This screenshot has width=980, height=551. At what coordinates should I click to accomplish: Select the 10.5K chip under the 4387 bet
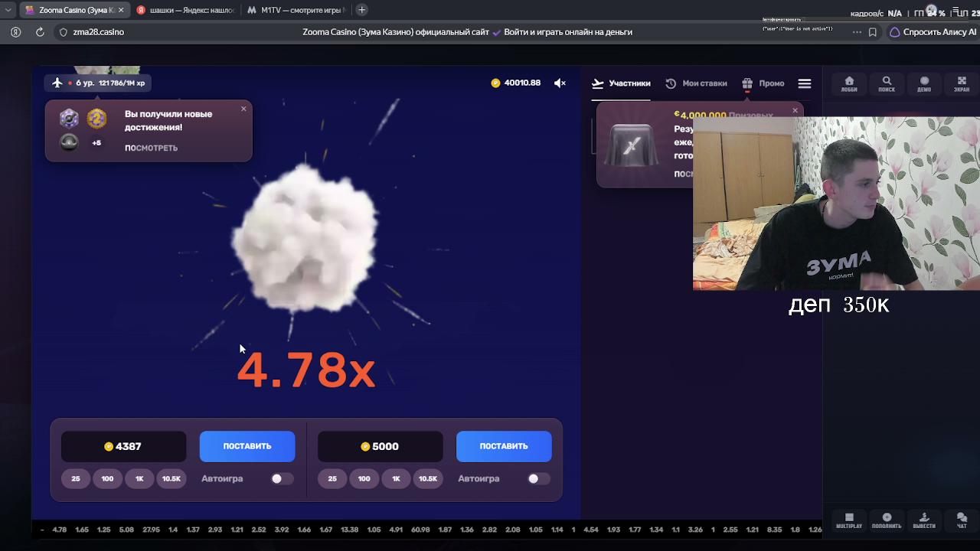point(171,478)
